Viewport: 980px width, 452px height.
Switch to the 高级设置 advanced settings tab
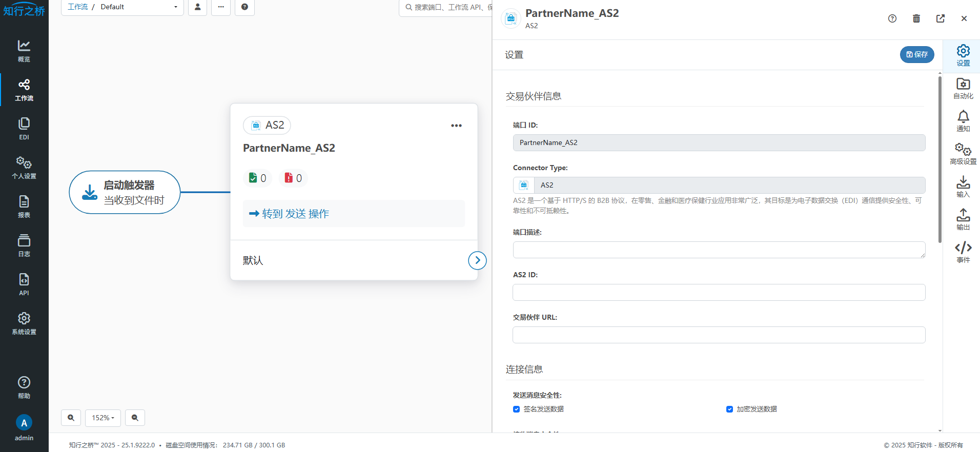(963, 154)
